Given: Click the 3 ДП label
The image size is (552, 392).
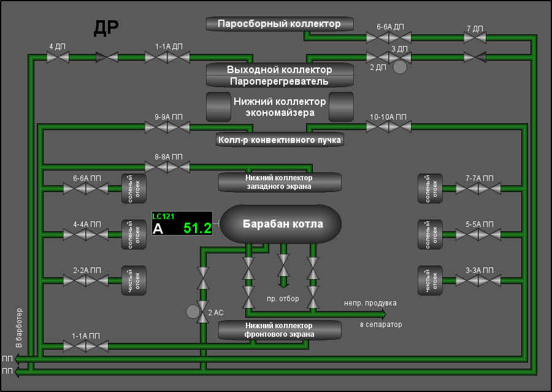Looking at the screenshot, I should point(399,49).
